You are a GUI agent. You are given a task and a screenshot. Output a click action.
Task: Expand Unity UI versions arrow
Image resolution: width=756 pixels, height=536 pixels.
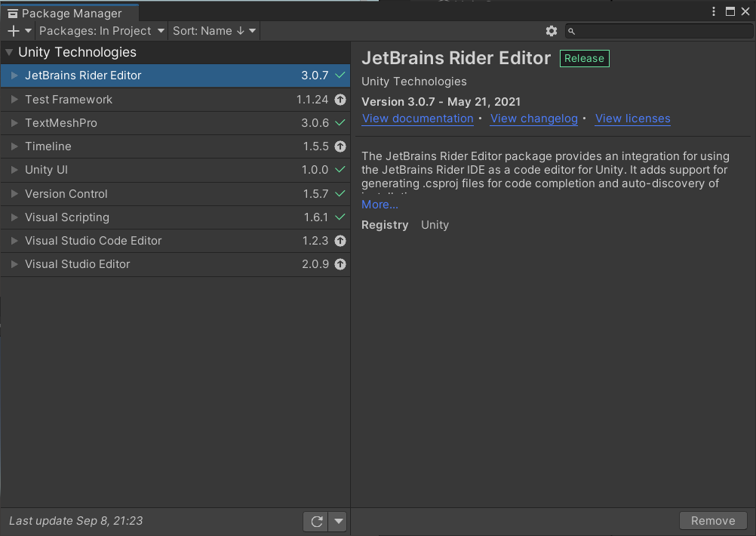[x=14, y=170]
